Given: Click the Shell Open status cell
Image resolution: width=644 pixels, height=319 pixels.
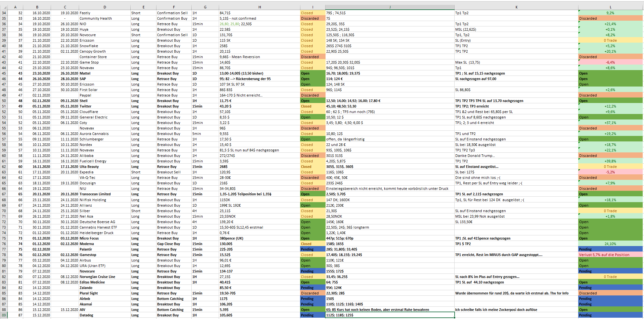Looking at the screenshot, I should [312, 101].
